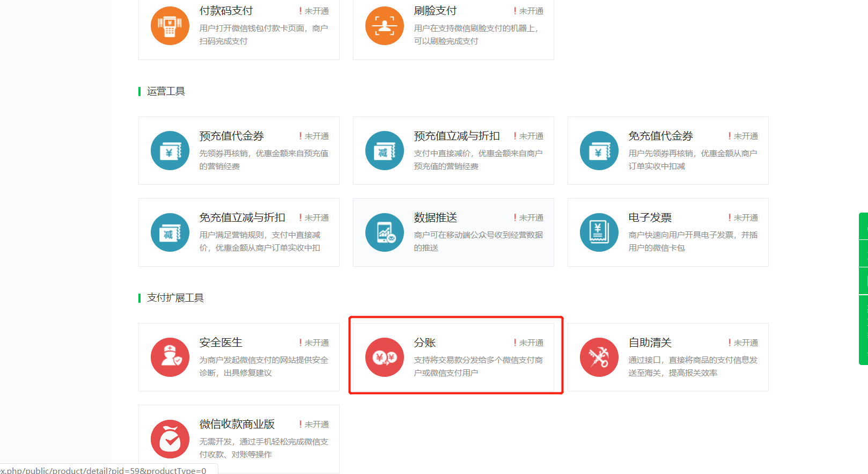The height and width of the screenshot is (474, 868).
Task: Click 未开通 status on 微信收款商业版 card
Action: coord(314,425)
